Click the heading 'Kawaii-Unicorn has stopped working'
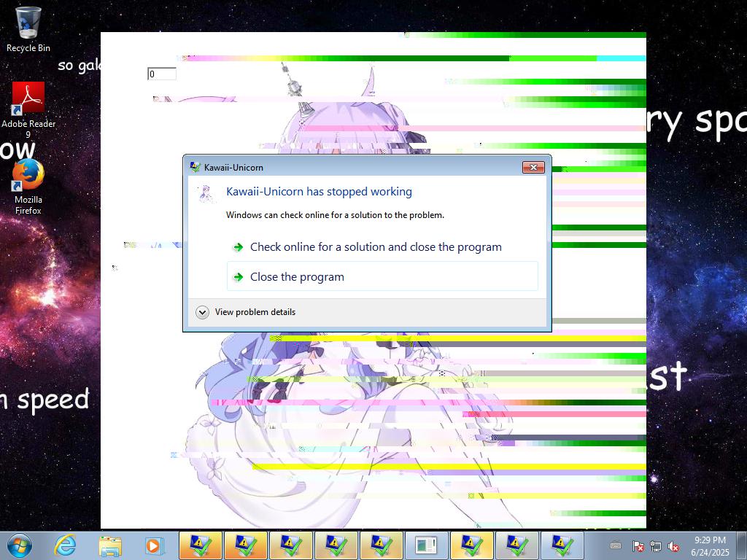This screenshot has width=747, height=560. pyautogui.click(x=319, y=192)
